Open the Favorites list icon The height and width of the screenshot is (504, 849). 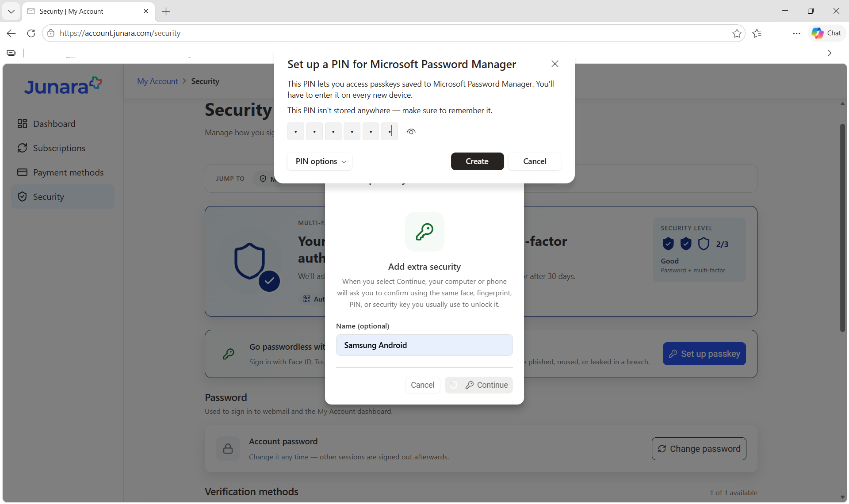point(757,33)
